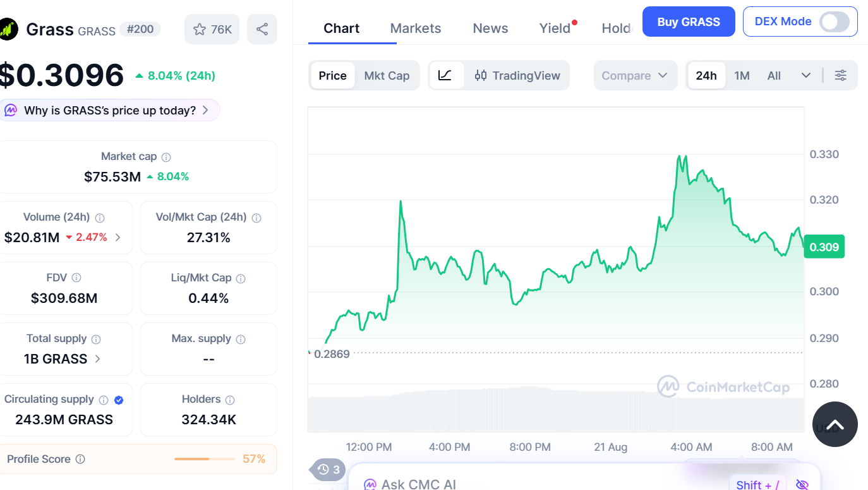Show Vol/Mkt Cap (24h) info icon

coord(256,217)
